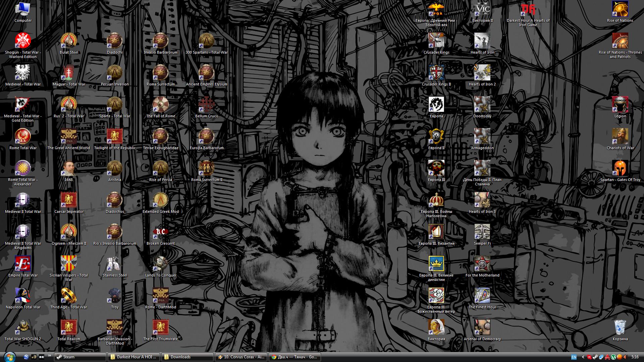
Task: Click the Troy desktop shortcut
Action: (115, 298)
